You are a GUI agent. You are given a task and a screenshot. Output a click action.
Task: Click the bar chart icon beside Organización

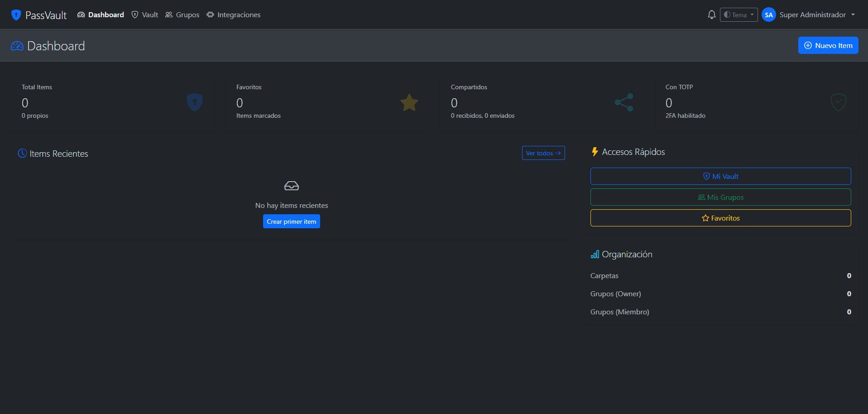click(595, 255)
